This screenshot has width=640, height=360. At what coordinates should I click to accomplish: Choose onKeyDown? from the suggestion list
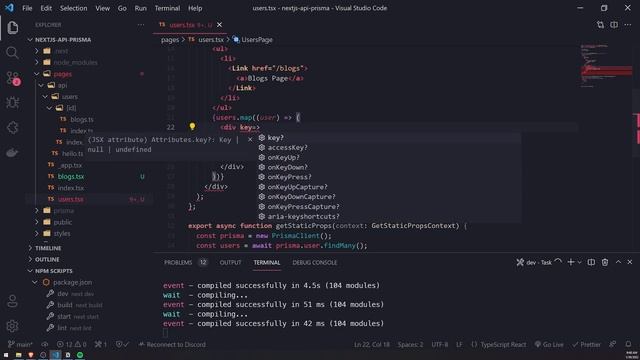(x=287, y=167)
